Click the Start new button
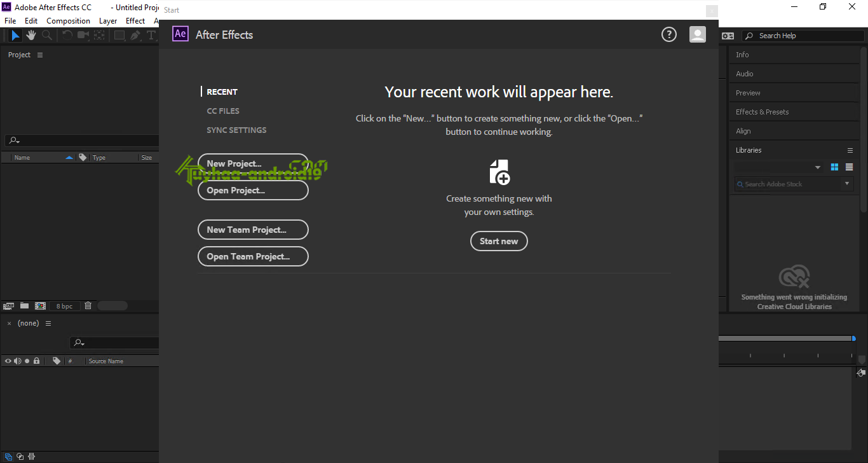The image size is (868, 463). click(499, 241)
